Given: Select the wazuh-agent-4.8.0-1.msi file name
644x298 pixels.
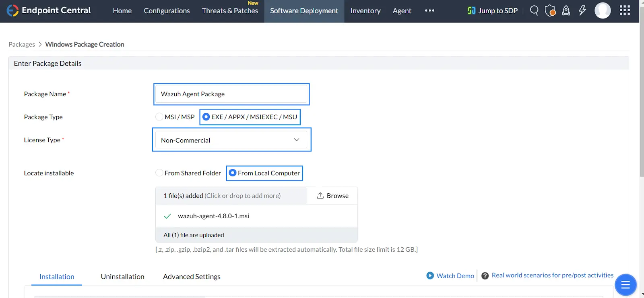Looking at the screenshot, I should coord(213,216).
